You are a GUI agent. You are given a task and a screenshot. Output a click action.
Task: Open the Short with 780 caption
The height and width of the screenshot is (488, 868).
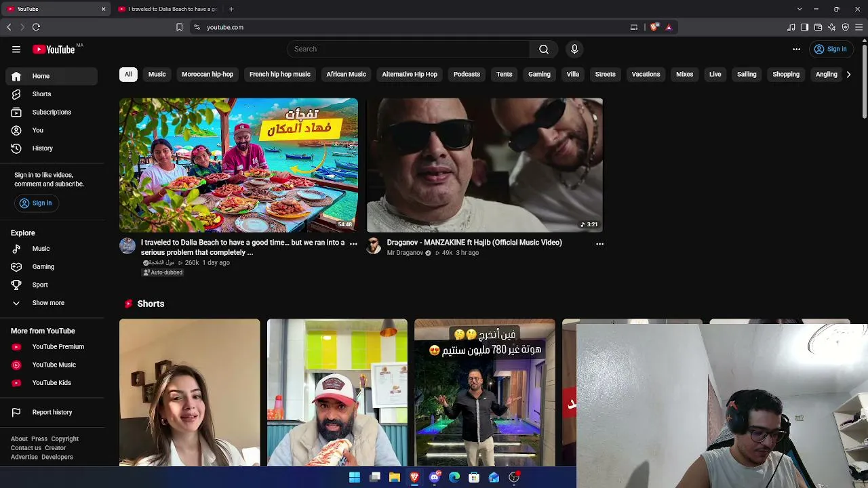[x=485, y=393]
